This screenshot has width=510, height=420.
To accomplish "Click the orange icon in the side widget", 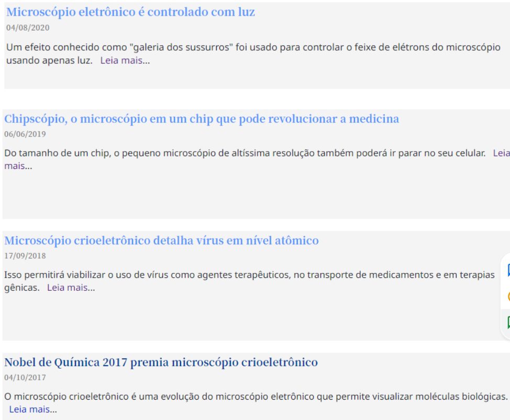I will click(508, 297).
